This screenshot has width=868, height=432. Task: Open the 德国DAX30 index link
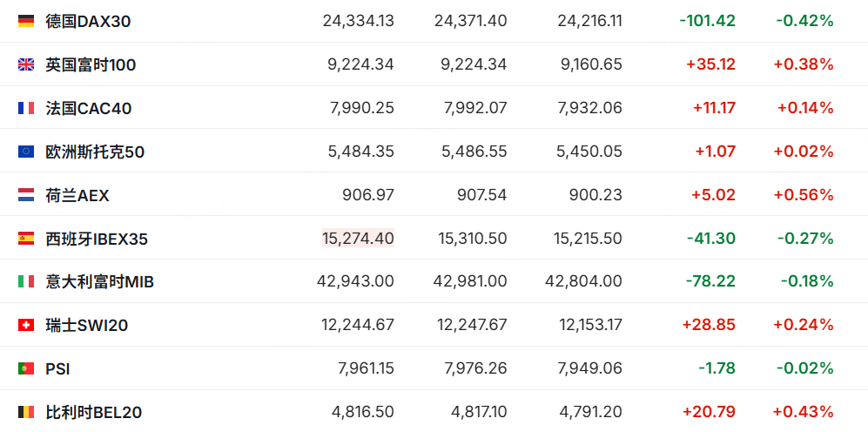click(x=88, y=21)
